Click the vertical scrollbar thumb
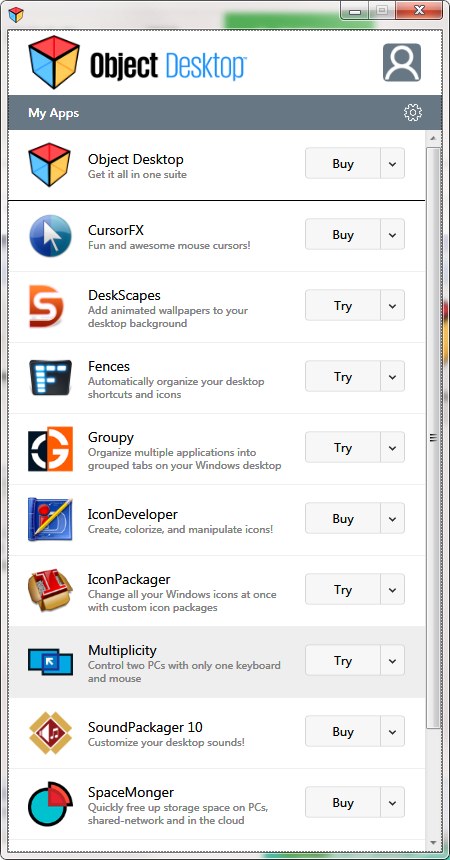The height and width of the screenshot is (860, 450). tap(433, 437)
